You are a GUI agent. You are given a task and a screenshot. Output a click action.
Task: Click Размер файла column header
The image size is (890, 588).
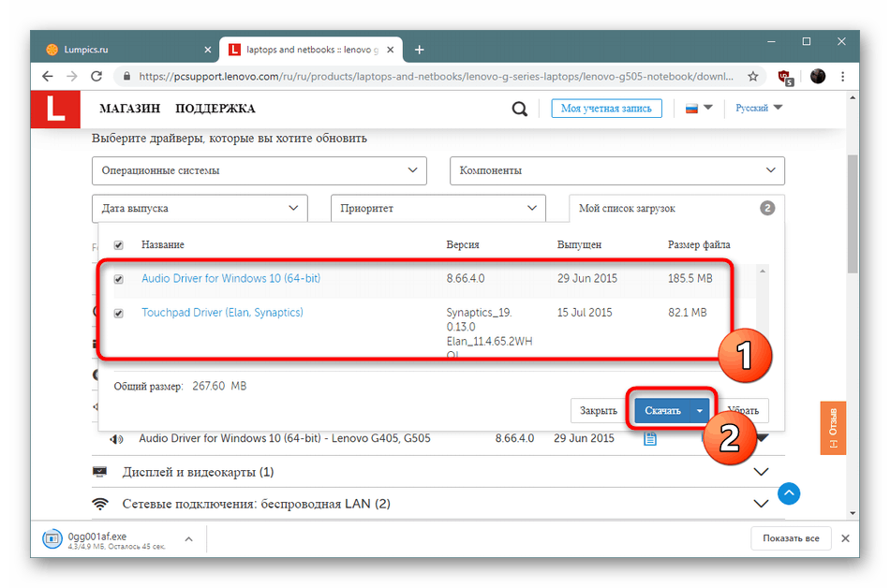(699, 245)
